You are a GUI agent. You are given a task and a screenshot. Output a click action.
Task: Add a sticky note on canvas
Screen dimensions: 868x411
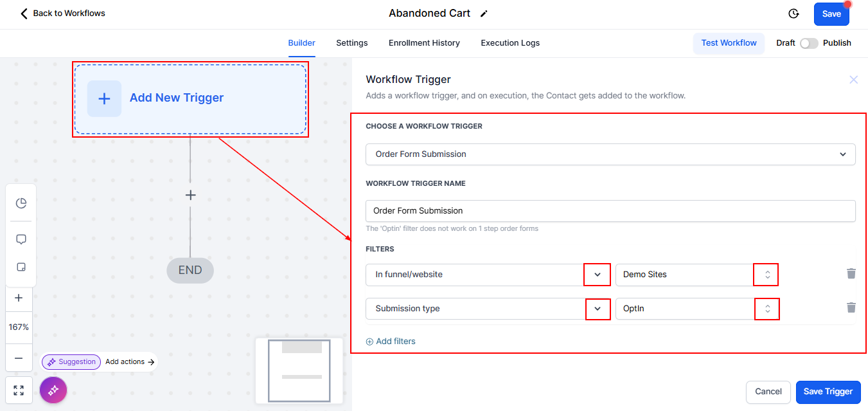click(x=21, y=267)
